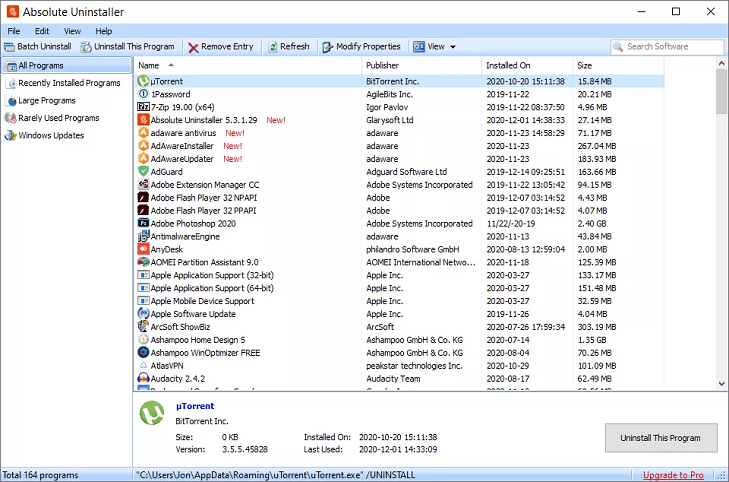Open the Edit menu

(42, 31)
